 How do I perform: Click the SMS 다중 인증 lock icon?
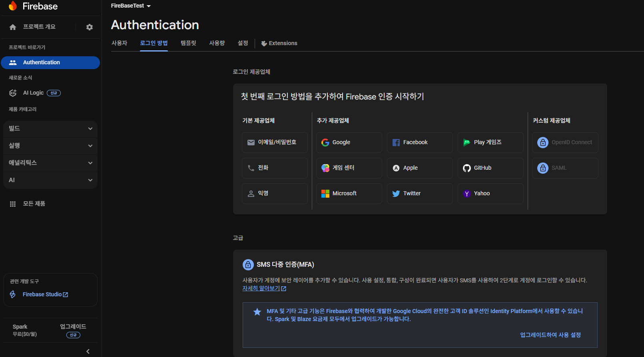click(248, 265)
